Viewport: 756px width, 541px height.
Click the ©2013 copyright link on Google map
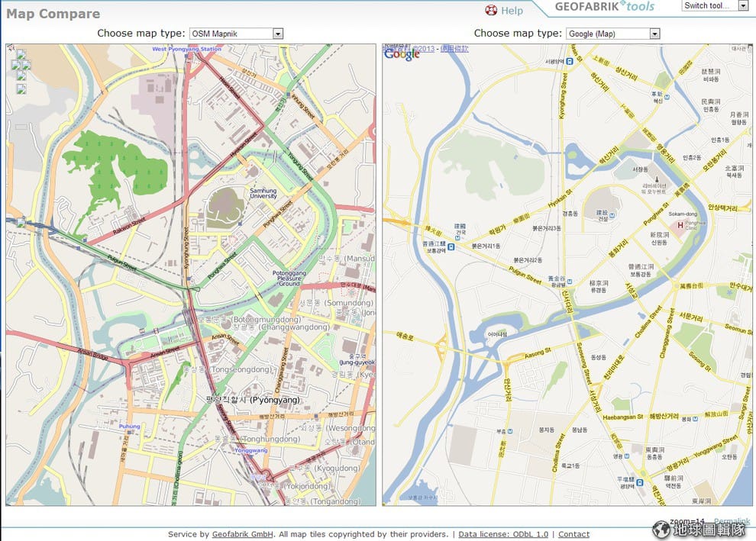[x=423, y=49]
